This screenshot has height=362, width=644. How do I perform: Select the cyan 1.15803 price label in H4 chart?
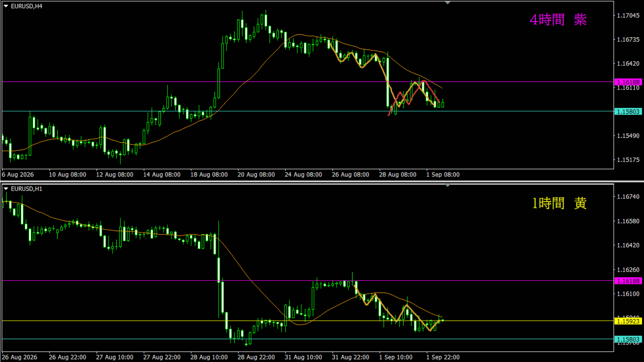(x=628, y=112)
